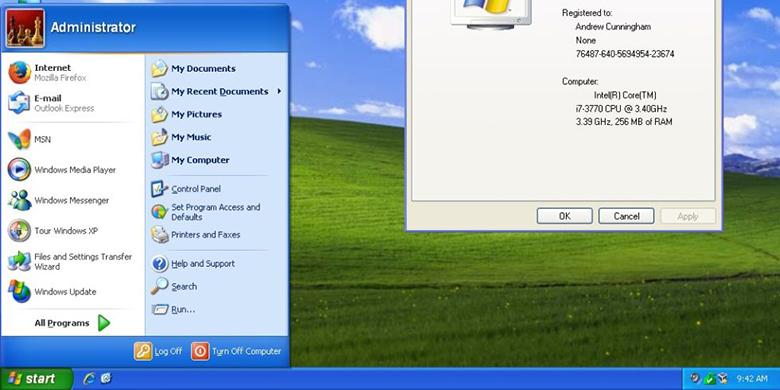Launch Outlook Express E-mail
This screenshot has width=780, height=390.
click(x=73, y=103)
